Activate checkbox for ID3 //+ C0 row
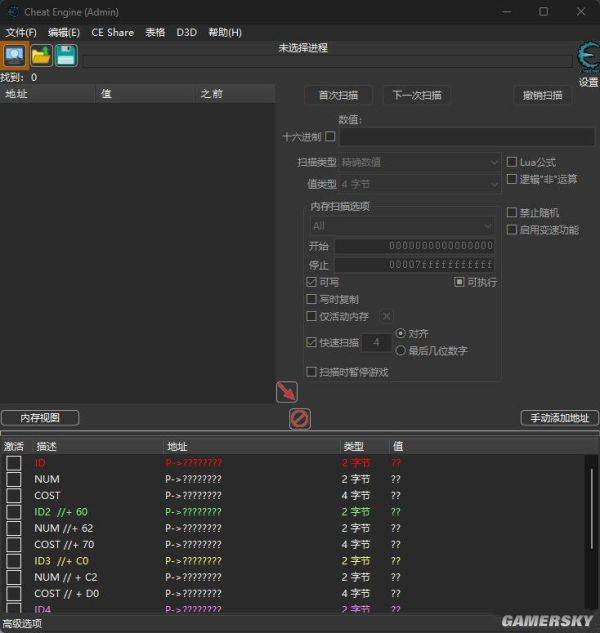 click(14, 561)
